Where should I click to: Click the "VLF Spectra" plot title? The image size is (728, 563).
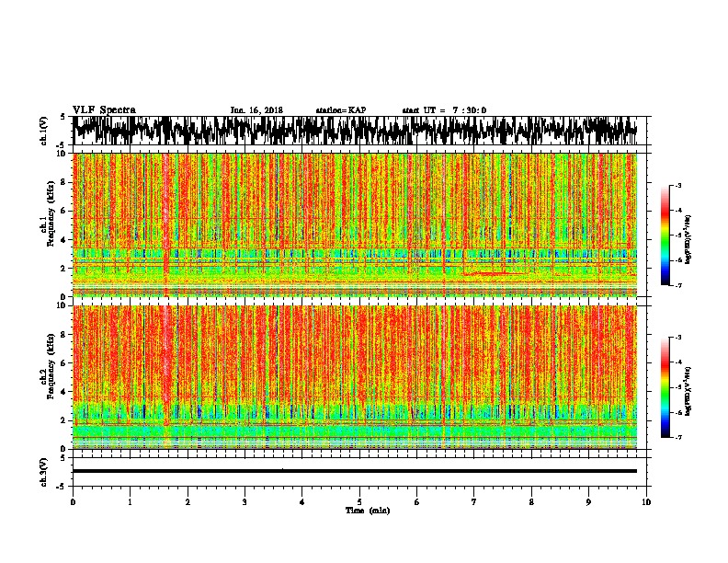point(104,110)
